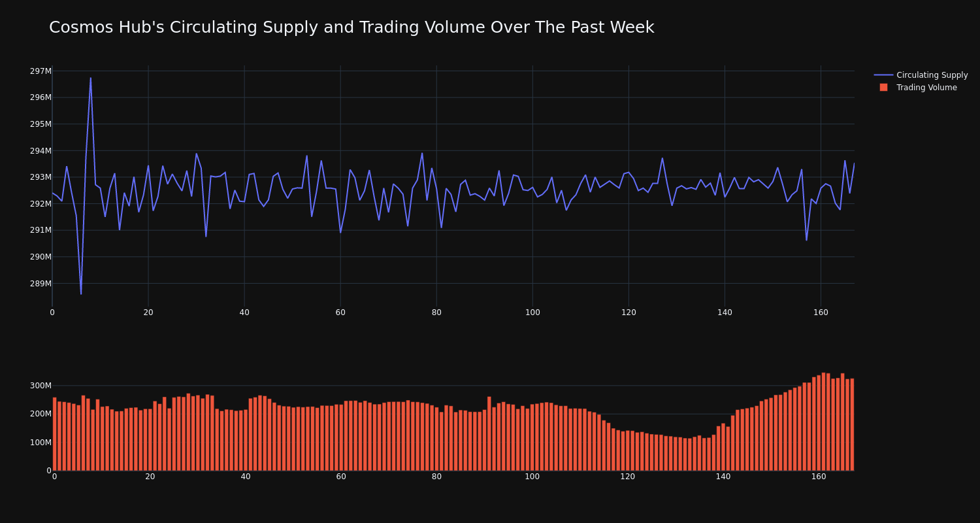Viewport: 980px width, 523px height.
Task: Click x-axis tick 100 on volume chart
Action: point(532,477)
